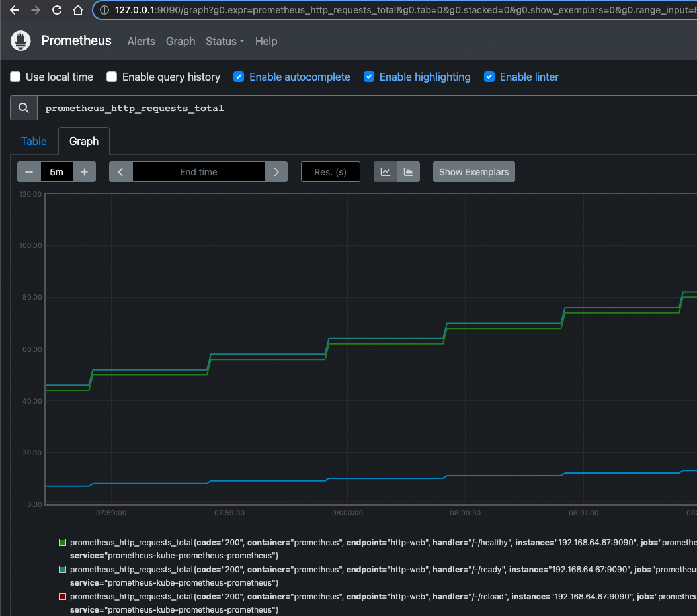697x616 pixels.
Task: Click the teal swatch for /-/ready series
Action: (x=63, y=569)
